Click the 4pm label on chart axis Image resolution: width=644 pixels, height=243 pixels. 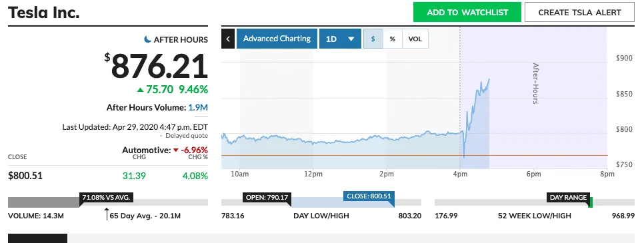pyautogui.click(x=460, y=174)
